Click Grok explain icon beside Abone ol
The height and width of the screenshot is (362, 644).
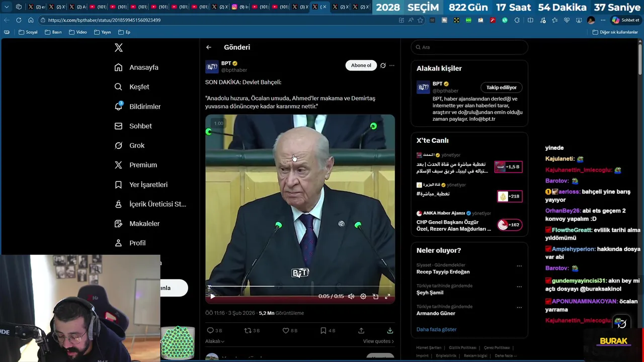click(383, 65)
